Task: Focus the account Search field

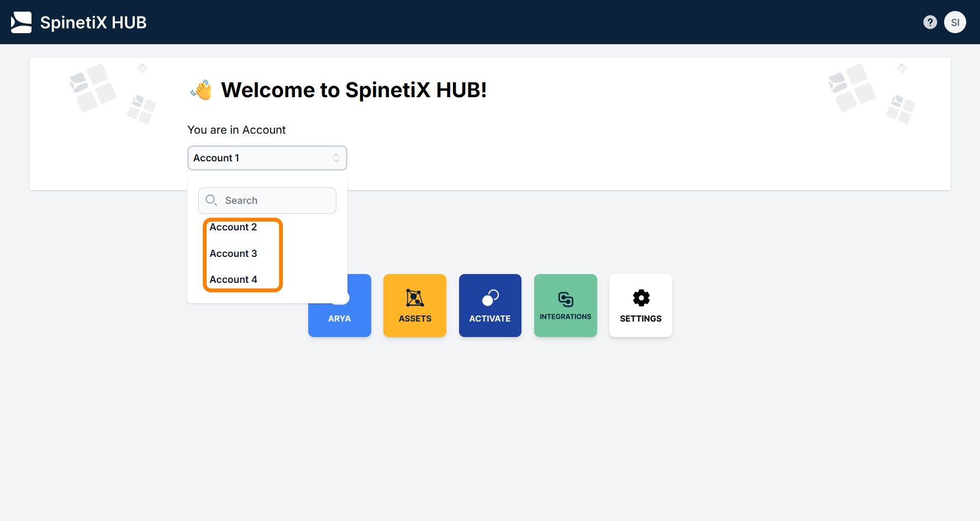Action: click(267, 201)
